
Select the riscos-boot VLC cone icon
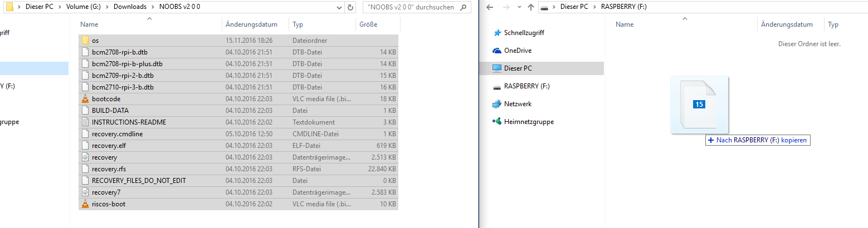pos(85,204)
